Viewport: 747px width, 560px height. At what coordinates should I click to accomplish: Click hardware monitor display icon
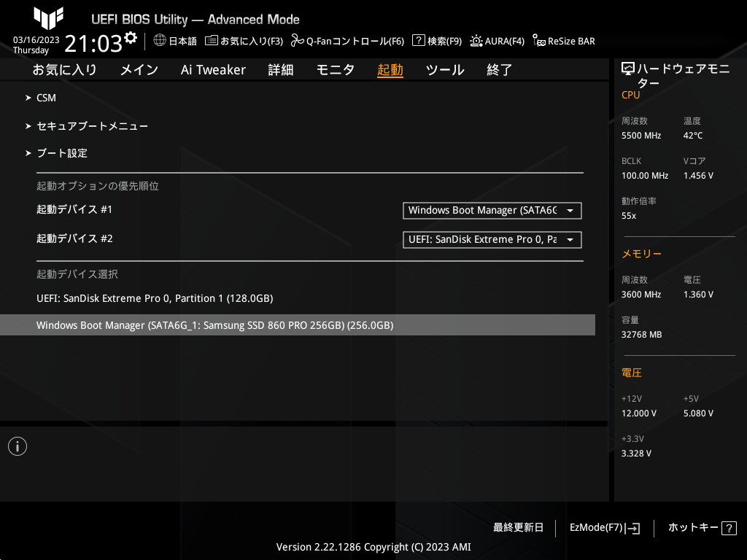(x=628, y=69)
